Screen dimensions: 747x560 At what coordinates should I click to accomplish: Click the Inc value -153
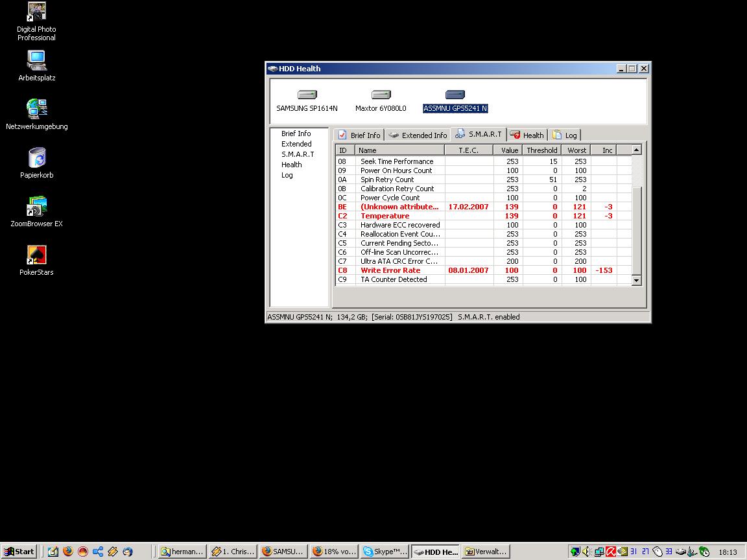pyautogui.click(x=604, y=270)
